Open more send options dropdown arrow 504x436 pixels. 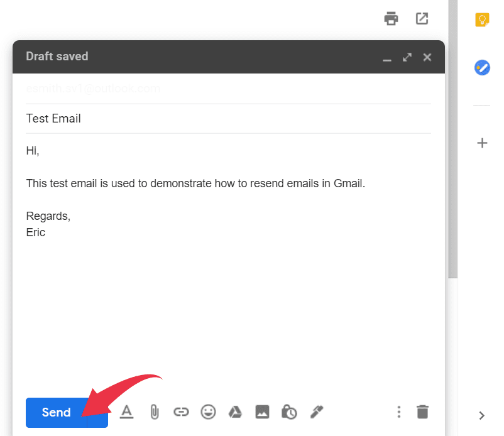[x=97, y=412]
